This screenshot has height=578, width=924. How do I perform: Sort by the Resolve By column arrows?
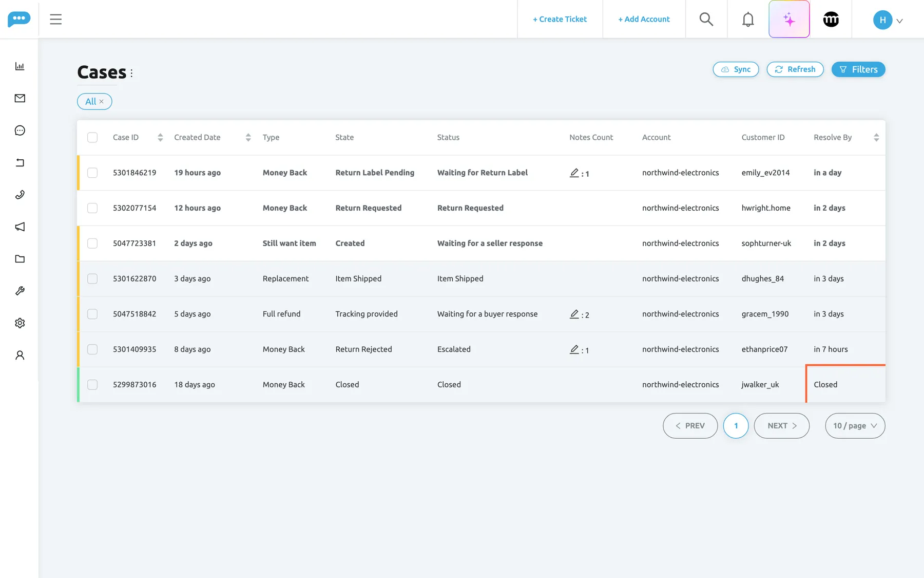[876, 137]
